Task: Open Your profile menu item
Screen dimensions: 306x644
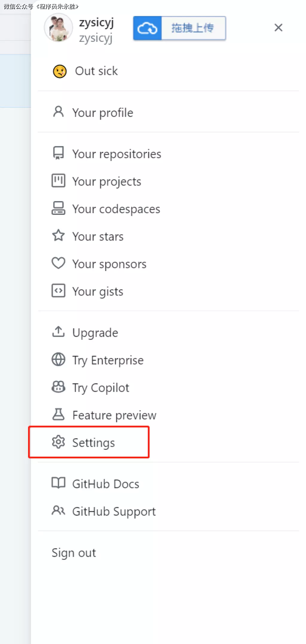Action: [102, 113]
